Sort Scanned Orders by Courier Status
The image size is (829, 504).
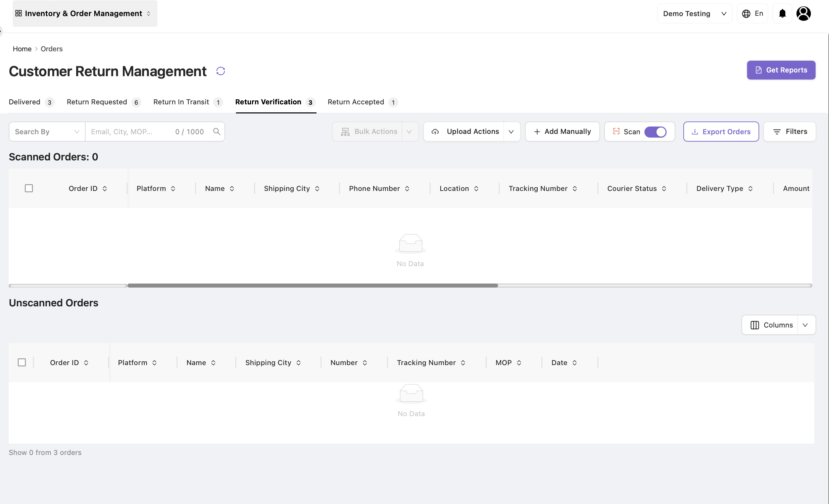(664, 189)
